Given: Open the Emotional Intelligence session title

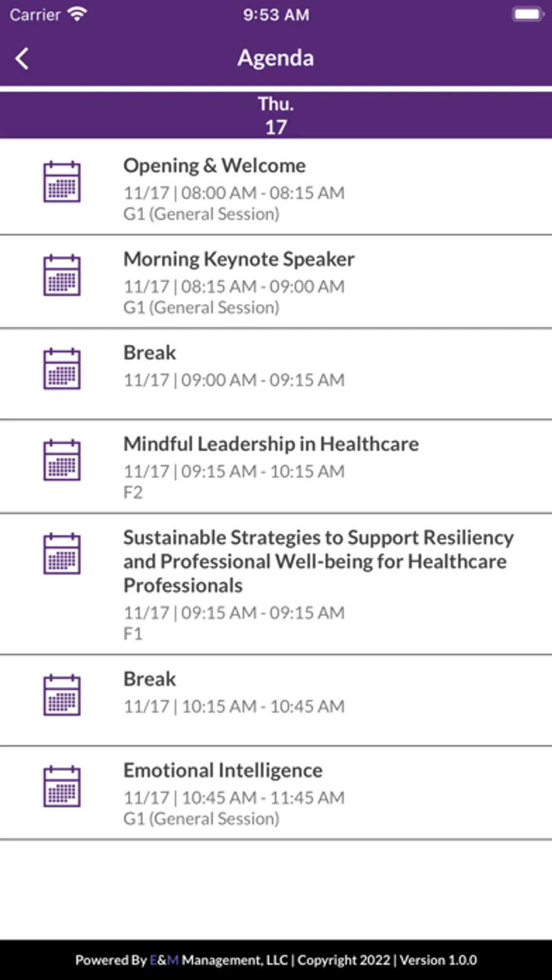Looking at the screenshot, I should 223,770.
